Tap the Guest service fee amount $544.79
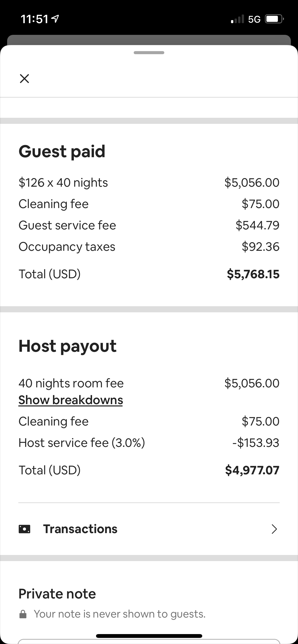The width and height of the screenshot is (298, 644). (258, 225)
